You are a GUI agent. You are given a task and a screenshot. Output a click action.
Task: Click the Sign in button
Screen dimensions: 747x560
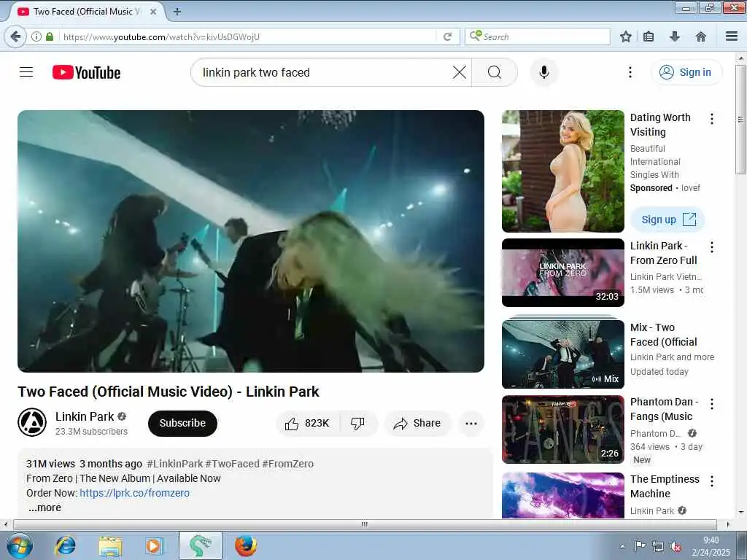686,72
